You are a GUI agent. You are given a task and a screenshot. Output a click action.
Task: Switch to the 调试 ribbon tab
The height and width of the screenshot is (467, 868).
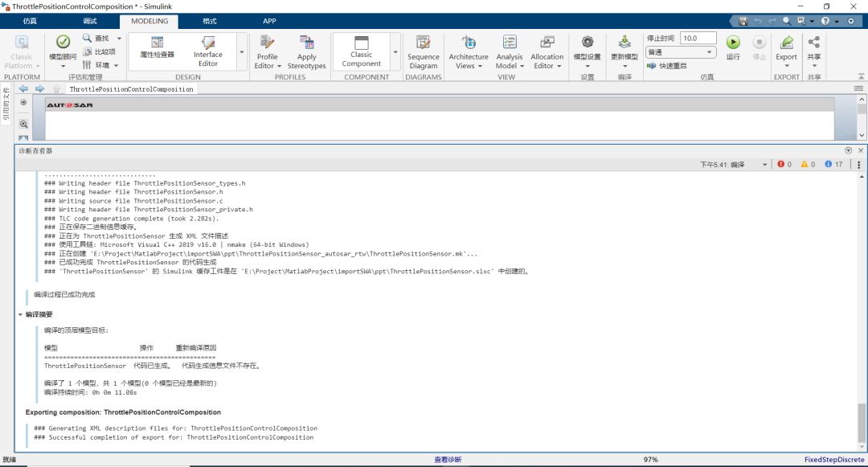(89, 21)
